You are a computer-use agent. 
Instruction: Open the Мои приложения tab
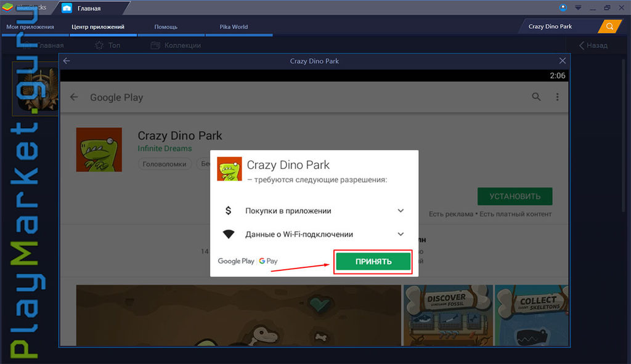click(x=30, y=27)
